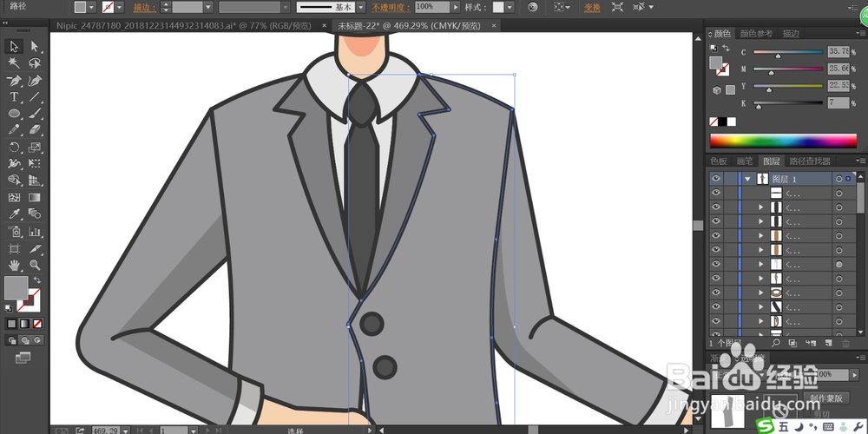
Task: Switch to the Nipic_24787180 document tab
Action: tap(184, 25)
